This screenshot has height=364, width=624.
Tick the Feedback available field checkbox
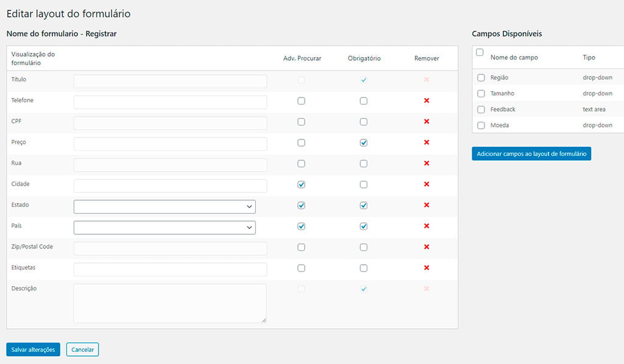point(481,110)
